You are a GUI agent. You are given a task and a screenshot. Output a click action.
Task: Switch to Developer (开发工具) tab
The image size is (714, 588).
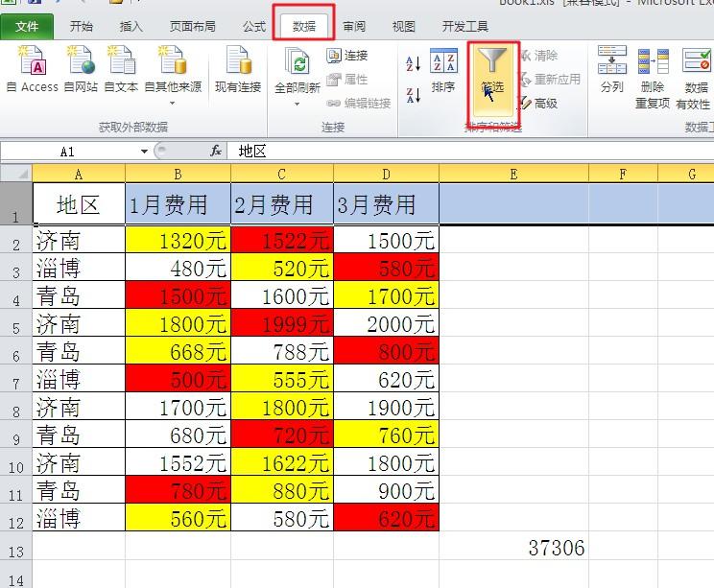[x=465, y=27]
